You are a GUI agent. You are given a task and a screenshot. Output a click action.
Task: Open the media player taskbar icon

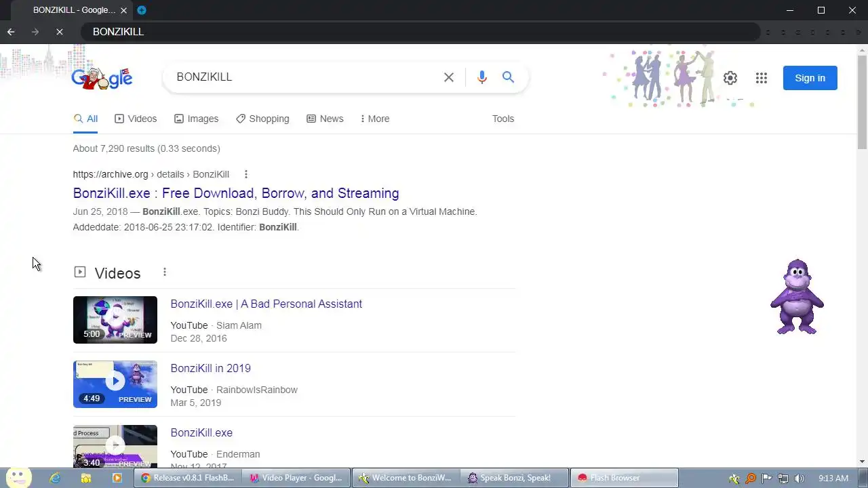117,478
